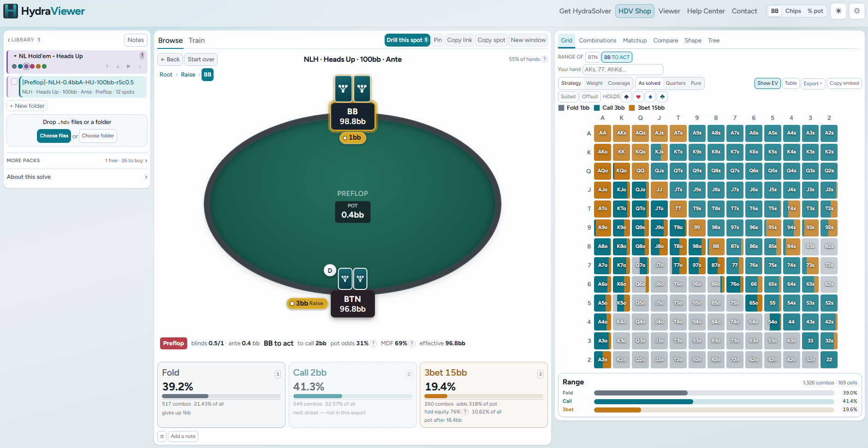Filter holds by diamond suit
Screen dimensions: 868x448
click(x=650, y=97)
